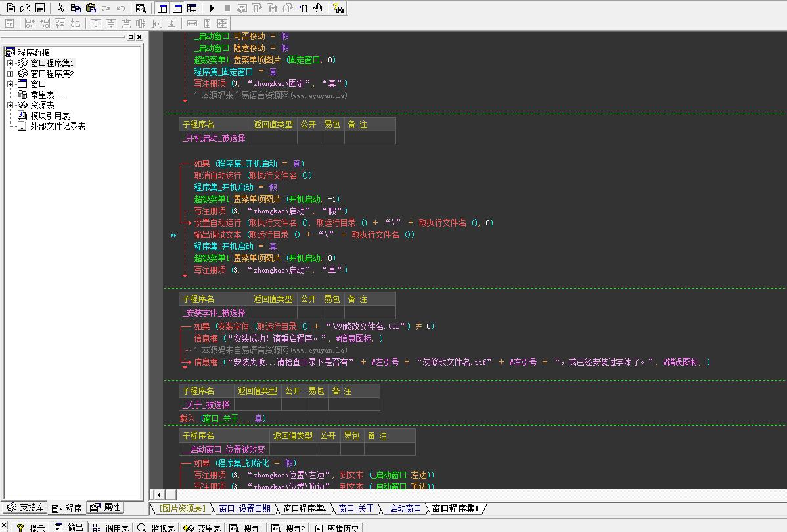Click the run to cursor icon
Viewport: 787px width, 532px height.
[x=303, y=8]
